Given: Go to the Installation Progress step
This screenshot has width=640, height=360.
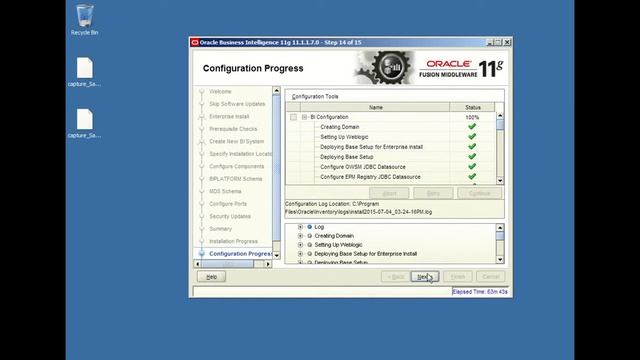Looking at the screenshot, I should click(x=233, y=241).
